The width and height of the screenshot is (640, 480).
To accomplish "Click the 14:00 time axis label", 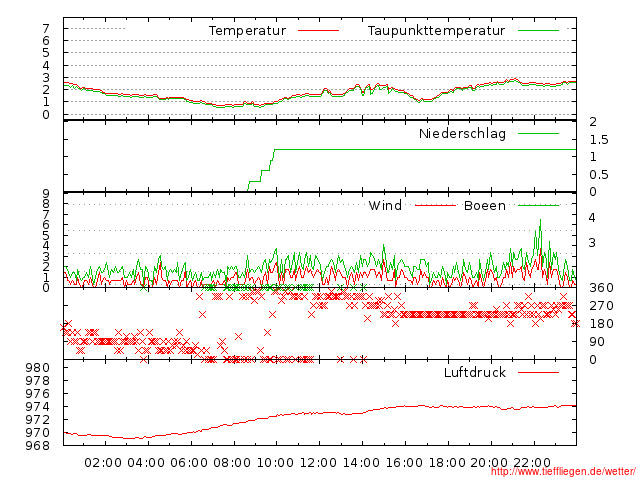I will [361, 463].
